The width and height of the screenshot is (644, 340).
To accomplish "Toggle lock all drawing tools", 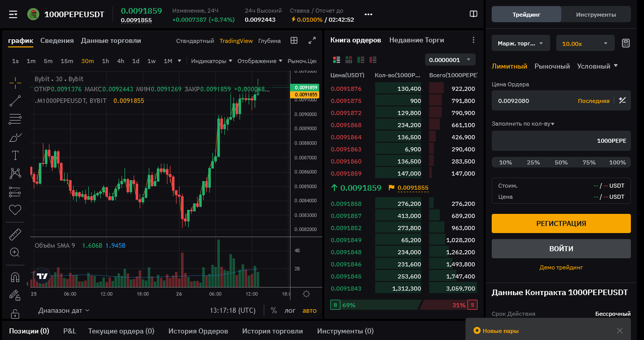I will (x=15, y=313).
